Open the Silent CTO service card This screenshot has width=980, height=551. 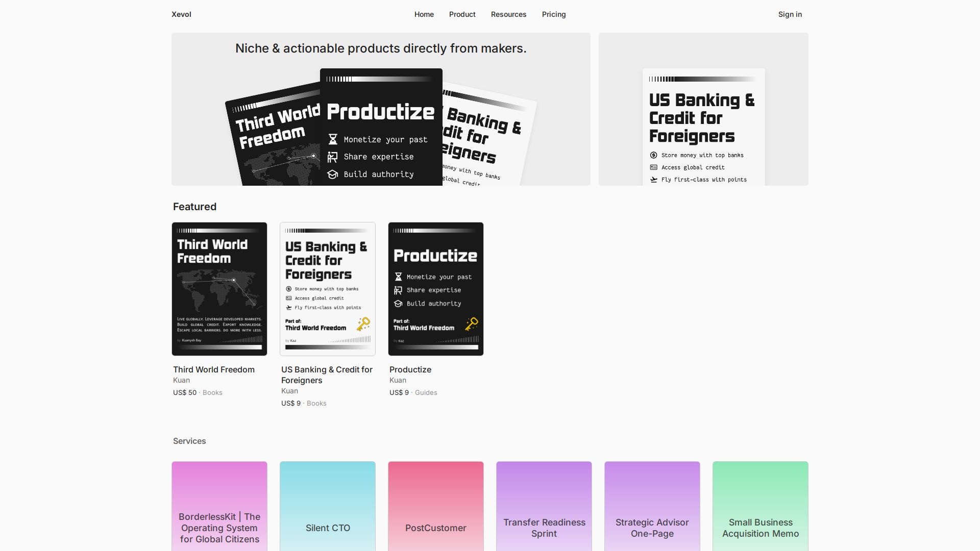[328, 506]
